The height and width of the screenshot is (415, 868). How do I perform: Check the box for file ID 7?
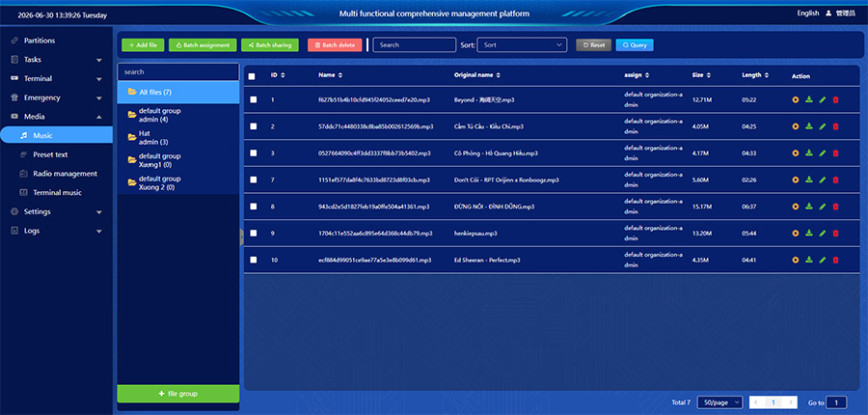(x=253, y=180)
